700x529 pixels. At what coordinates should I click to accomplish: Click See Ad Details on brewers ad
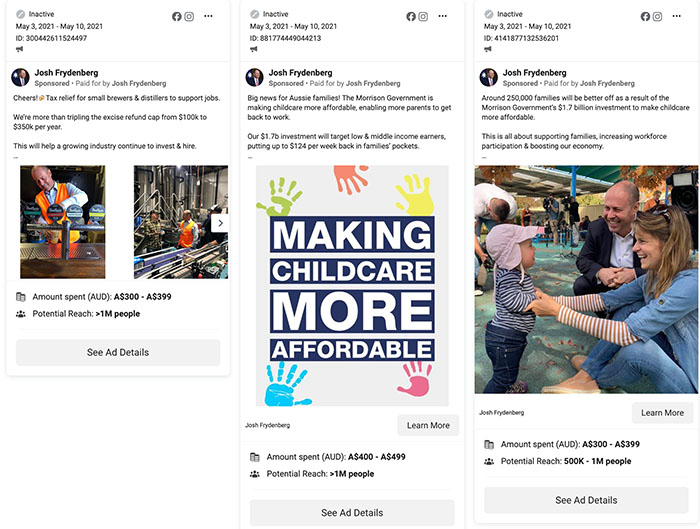[118, 352]
